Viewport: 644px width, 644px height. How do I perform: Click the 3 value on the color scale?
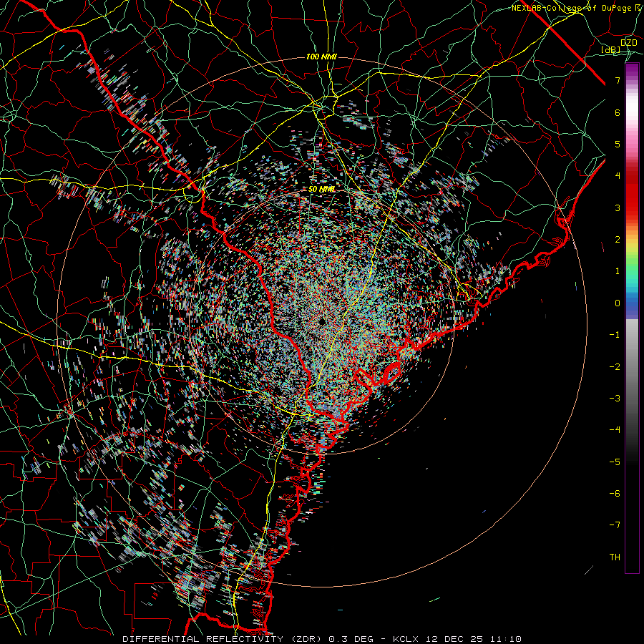tap(618, 208)
